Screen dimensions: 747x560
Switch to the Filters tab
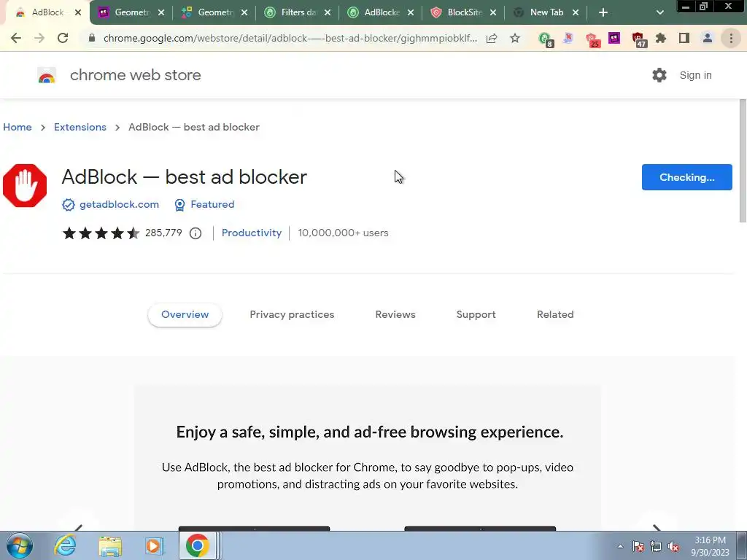(x=298, y=12)
